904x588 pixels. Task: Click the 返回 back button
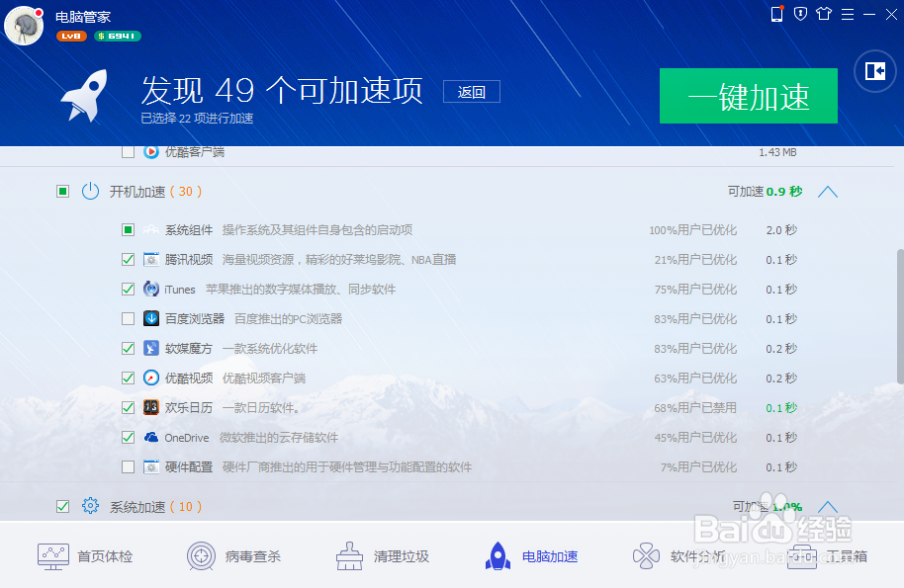[x=471, y=90]
